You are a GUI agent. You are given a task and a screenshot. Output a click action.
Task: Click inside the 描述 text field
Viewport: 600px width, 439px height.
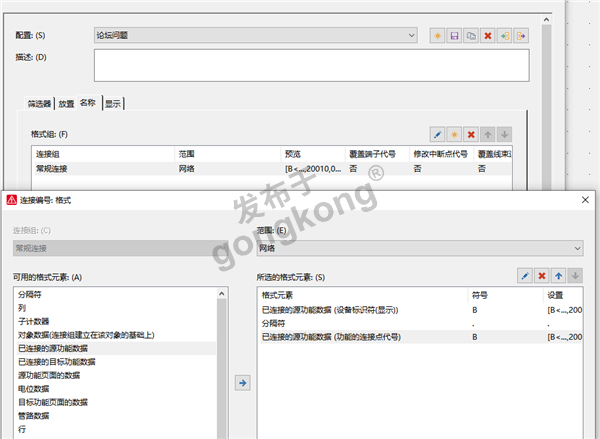310,65
